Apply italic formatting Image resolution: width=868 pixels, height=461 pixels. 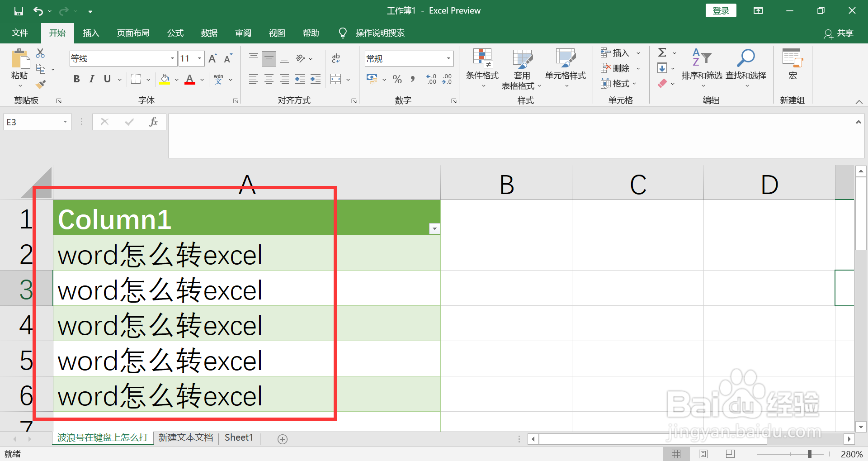click(x=91, y=79)
